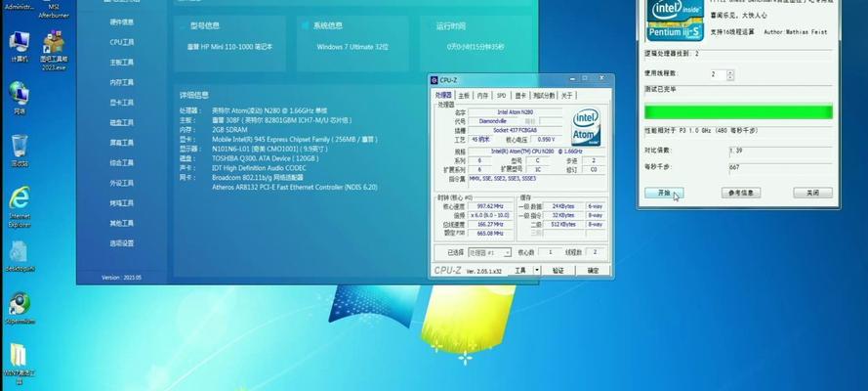
Task: Click the 参考信息 button in the benchmark window
Action: point(741,193)
